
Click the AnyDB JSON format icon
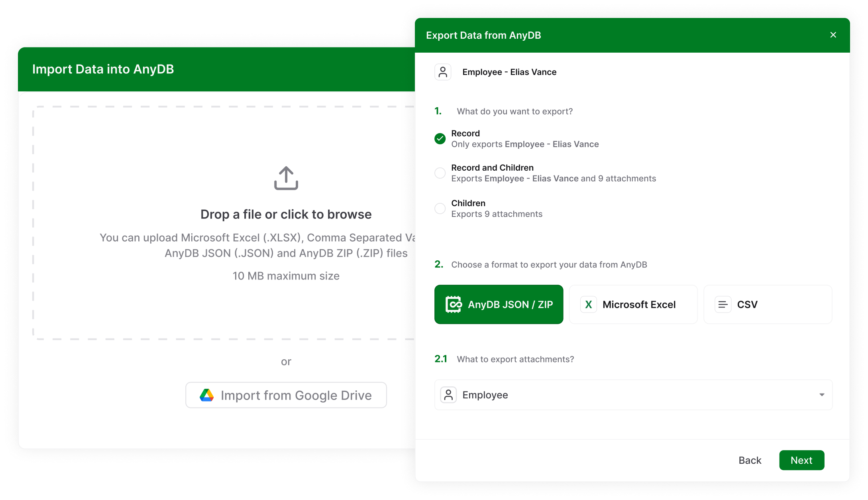click(453, 305)
